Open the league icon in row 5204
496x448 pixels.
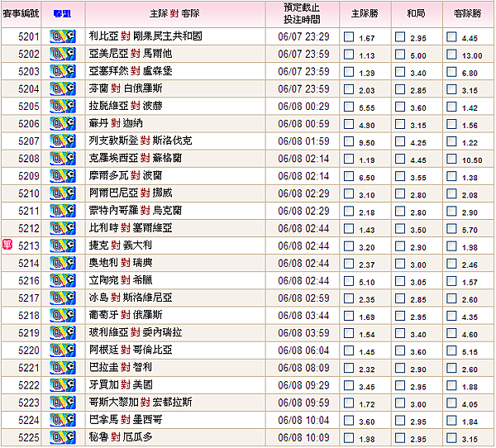pyautogui.click(x=63, y=89)
